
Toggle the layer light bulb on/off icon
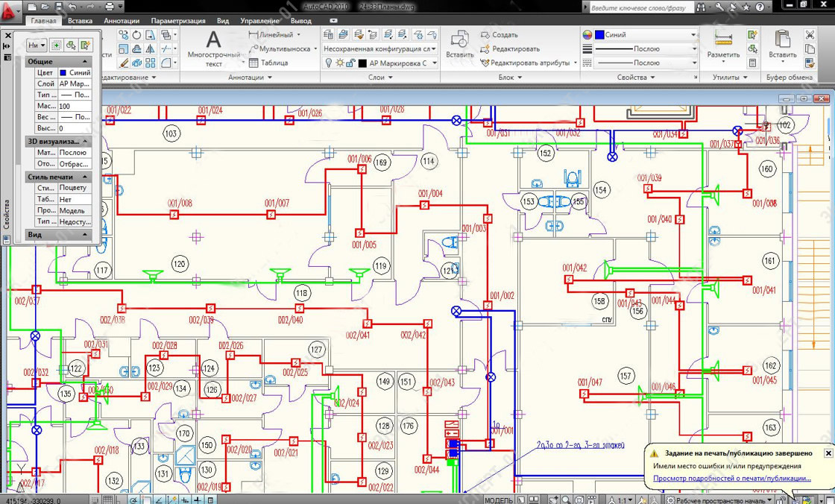point(328,63)
